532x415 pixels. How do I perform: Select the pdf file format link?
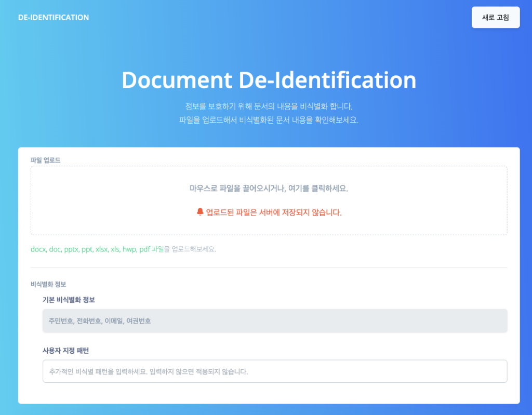click(x=145, y=249)
